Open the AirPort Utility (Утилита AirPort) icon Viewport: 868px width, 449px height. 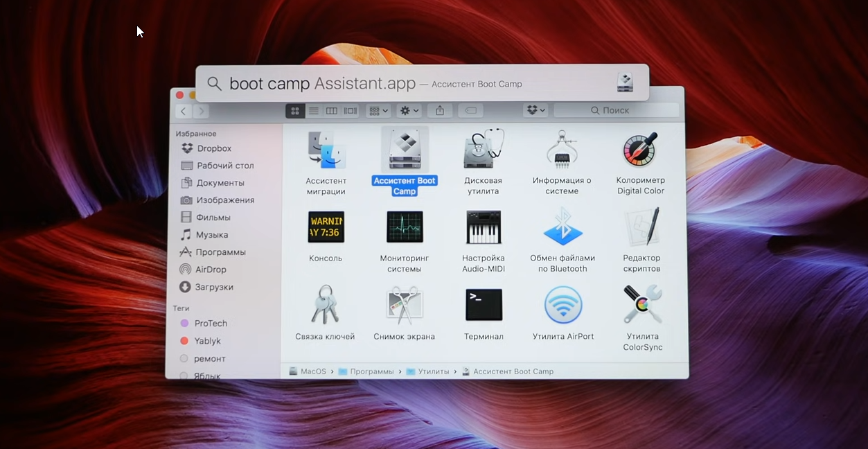[x=563, y=305]
